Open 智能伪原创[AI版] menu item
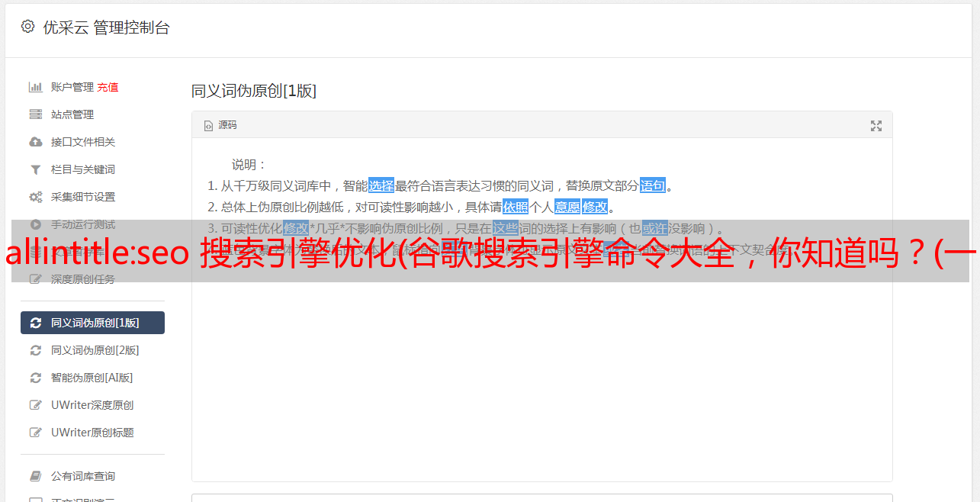The height and width of the screenshot is (502, 980). tap(92, 378)
